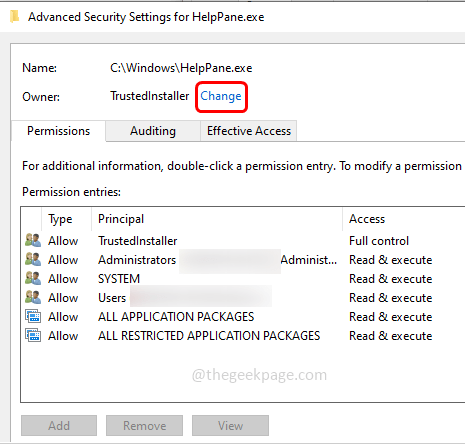Click the SYSTEM entry's user group icon
The width and height of the screenshot is (465, 444).
[33, 278]
